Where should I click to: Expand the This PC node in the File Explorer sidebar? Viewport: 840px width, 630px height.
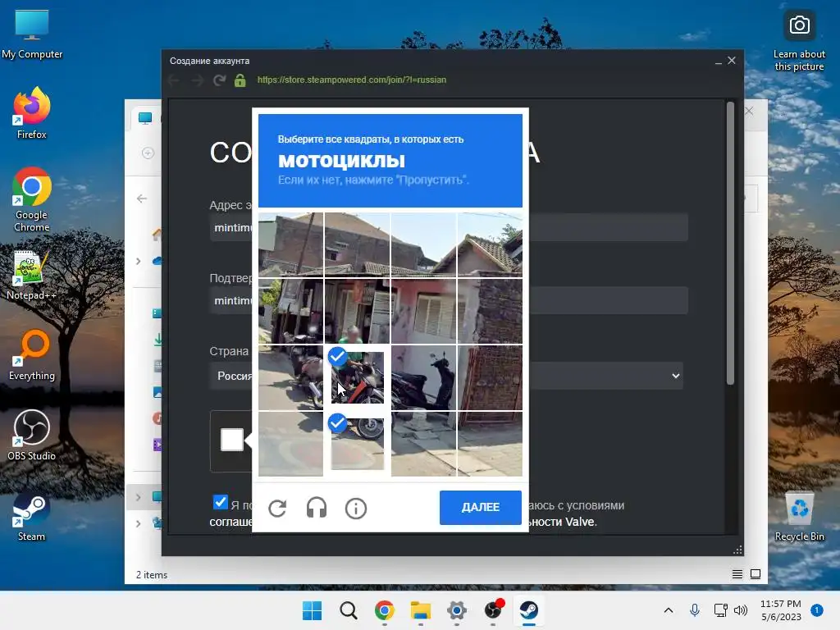click(x=138, y=497)
